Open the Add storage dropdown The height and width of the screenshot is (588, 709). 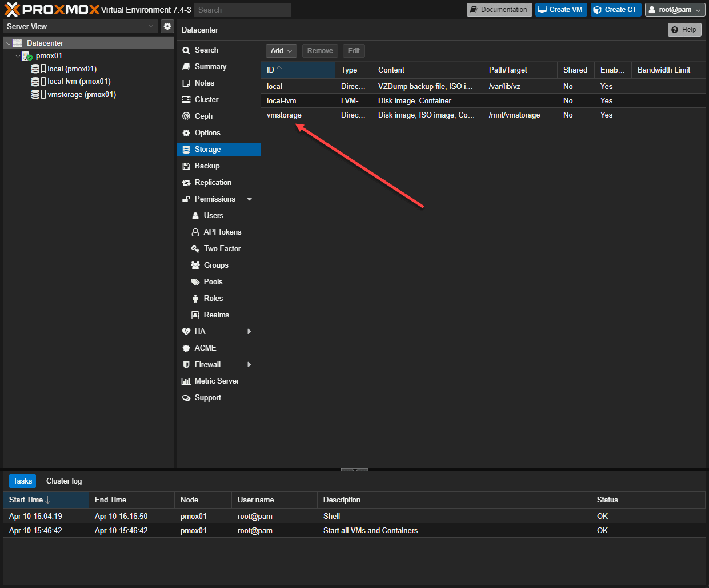(281, 51)
